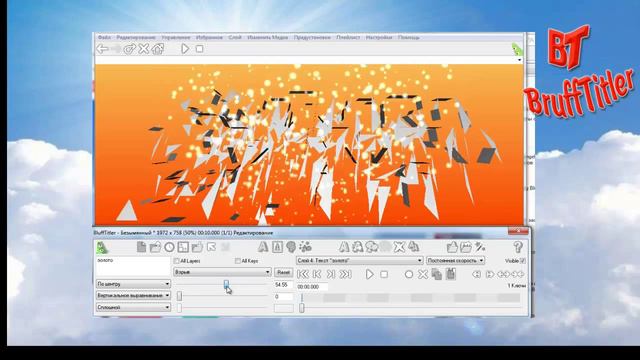Click the back arrow in the upper toolbar
The image size is (640, 360).
coord(102,49)
